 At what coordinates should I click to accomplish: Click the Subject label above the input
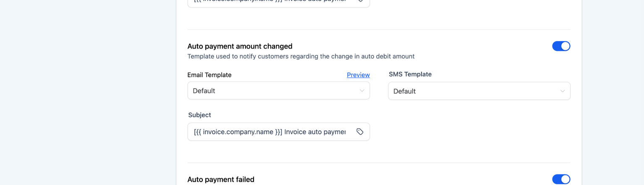tap(199, 115)
